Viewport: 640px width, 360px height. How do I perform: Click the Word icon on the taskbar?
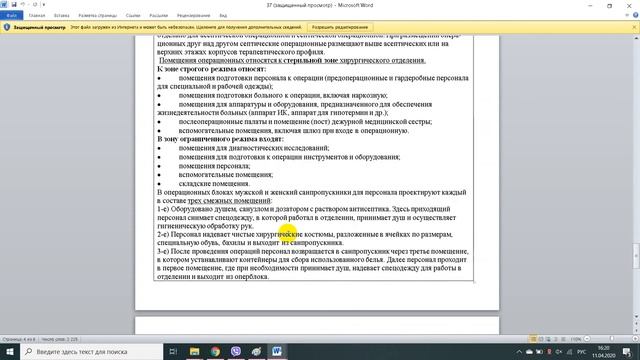tap(277, 351)
